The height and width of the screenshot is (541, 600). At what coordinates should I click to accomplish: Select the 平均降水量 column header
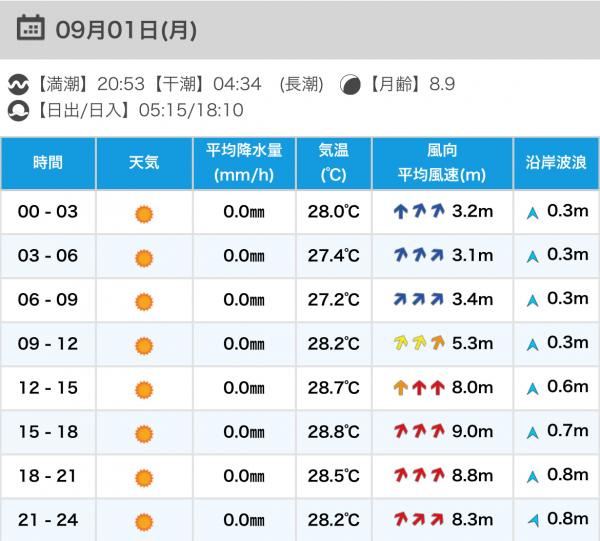click(x=244, y=163)
